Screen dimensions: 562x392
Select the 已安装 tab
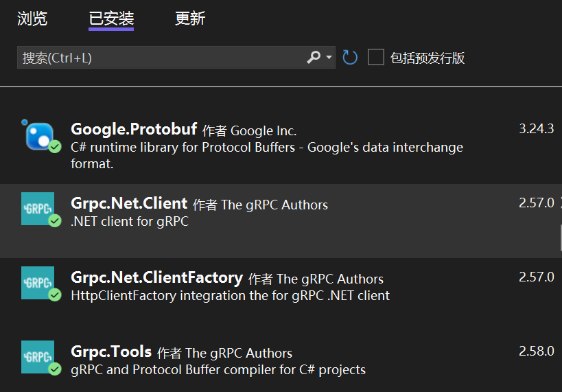(111, 19)
